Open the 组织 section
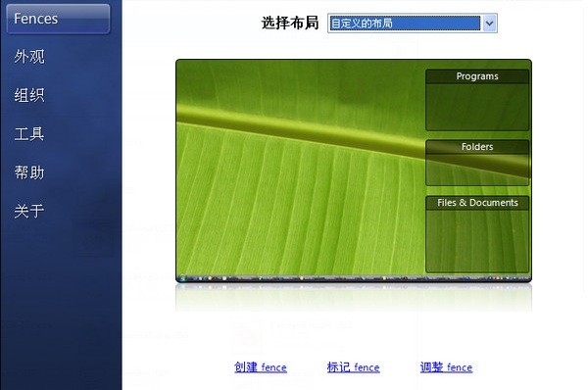The height and width of the screenshot is (390, 588). point(29,95)
